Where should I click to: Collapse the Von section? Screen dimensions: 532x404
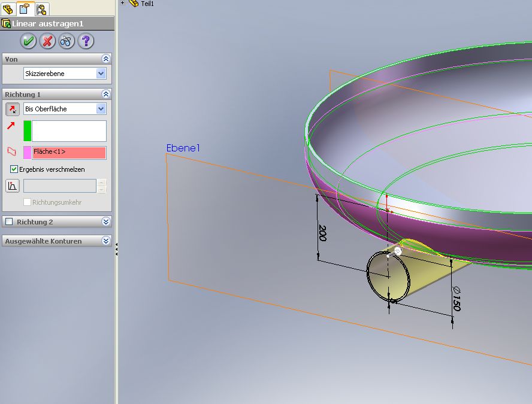click(106, 59)
